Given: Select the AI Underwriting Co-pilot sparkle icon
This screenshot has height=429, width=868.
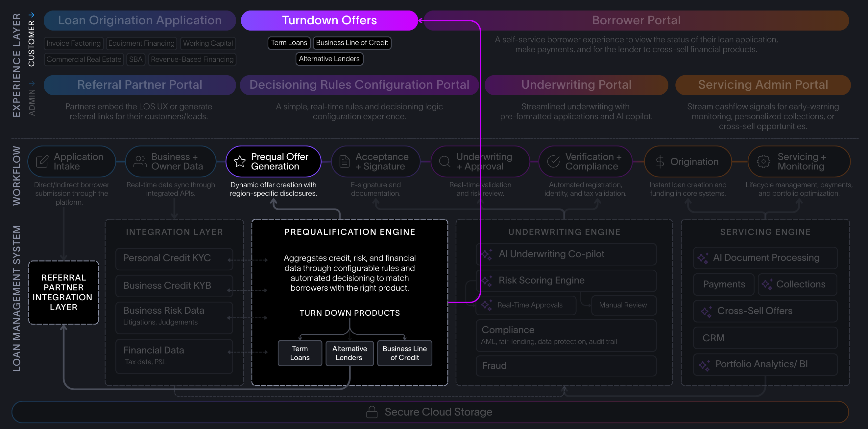Looking at the screenshot, I should click(x=486, y=254).
